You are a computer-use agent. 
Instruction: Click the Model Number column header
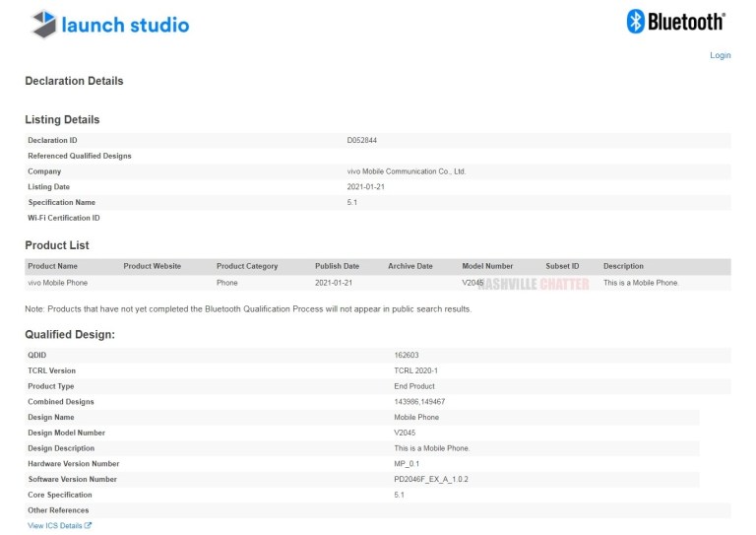[487, 266]
